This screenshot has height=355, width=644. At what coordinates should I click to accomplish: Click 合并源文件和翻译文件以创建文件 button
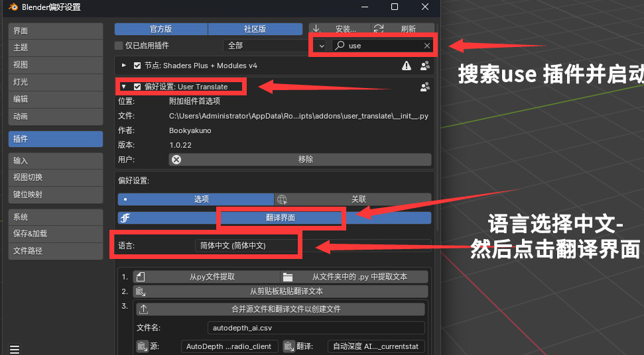coord(281,309)
